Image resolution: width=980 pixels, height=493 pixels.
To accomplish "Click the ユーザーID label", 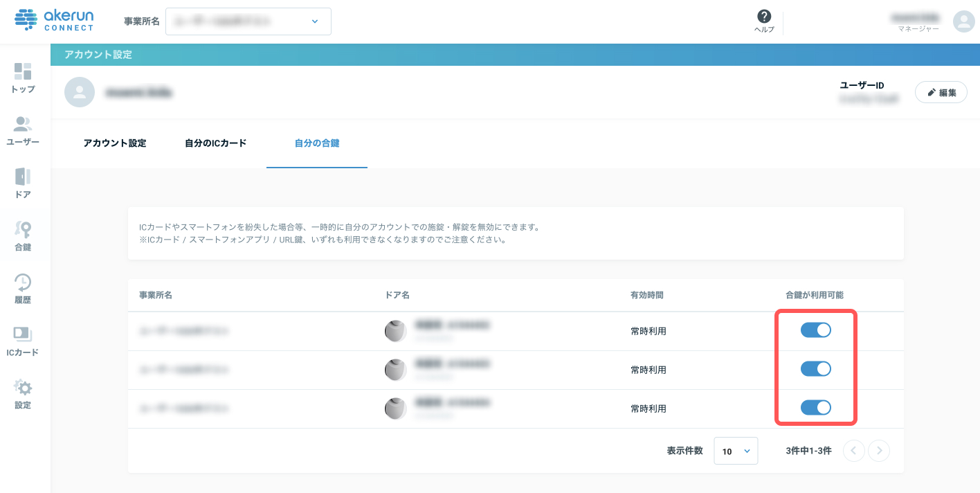I will coord(862,86).
